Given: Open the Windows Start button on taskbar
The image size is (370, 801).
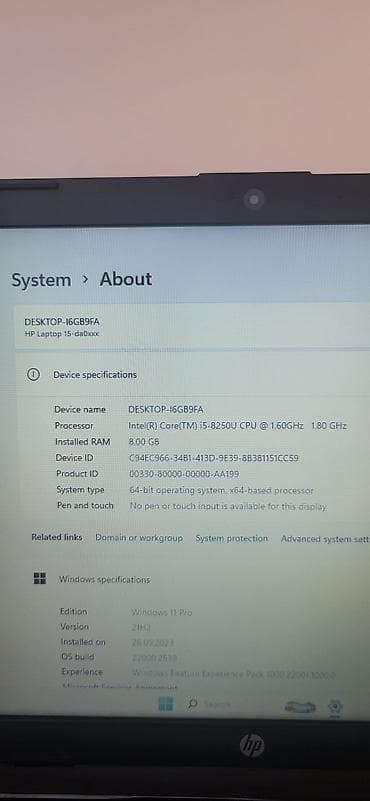Looking at the screenshot, I should pyautogui.click(x=165, y=704).
